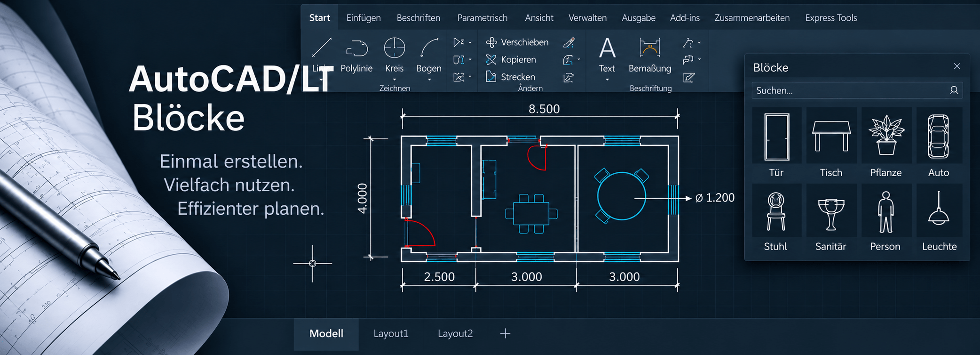Expand the Ändern panel title
Screen dimensions: 980x355
[530, 88]
